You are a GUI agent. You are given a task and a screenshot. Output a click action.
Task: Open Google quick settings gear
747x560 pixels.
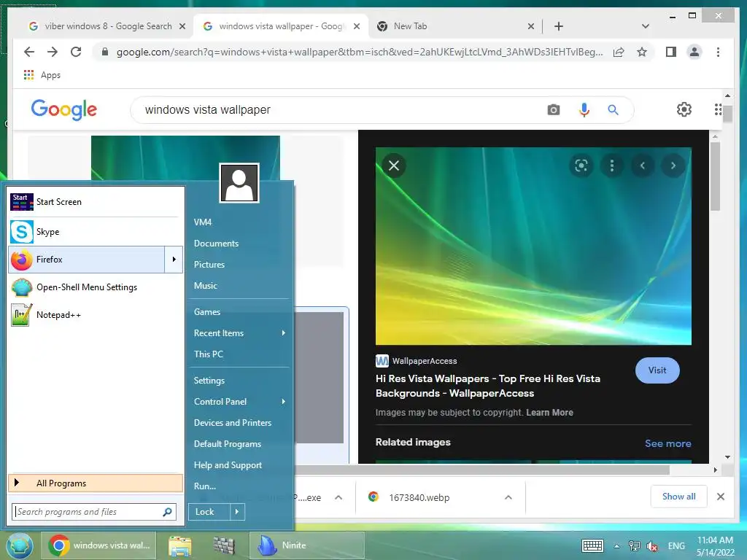684,109
